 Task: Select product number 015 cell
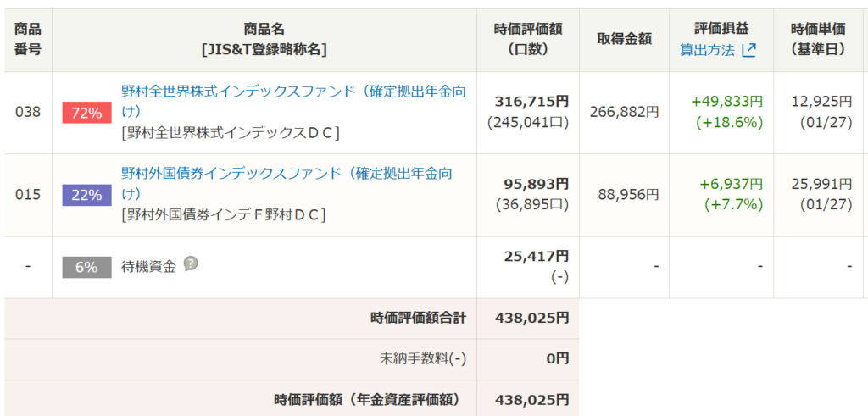pos(28,194)
